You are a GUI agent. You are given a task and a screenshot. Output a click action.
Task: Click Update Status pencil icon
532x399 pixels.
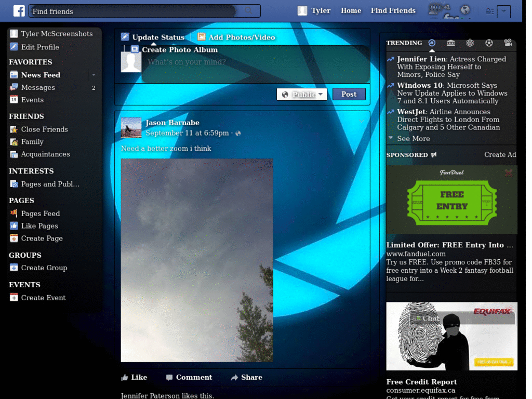(125, 37)
